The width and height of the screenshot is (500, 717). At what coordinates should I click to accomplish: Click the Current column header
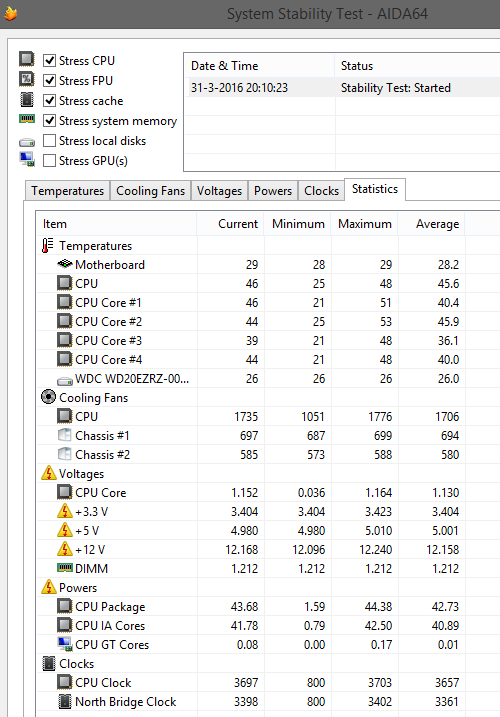click(231, 224)
